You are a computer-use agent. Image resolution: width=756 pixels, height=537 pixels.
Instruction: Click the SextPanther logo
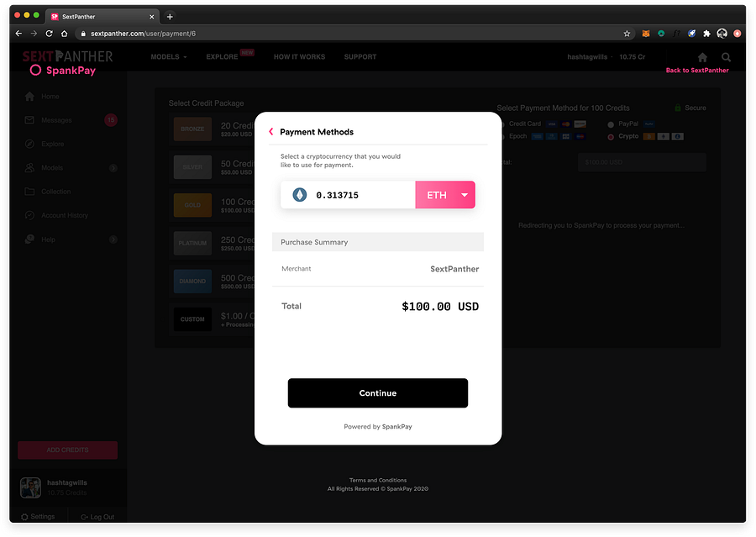[67, 56]
